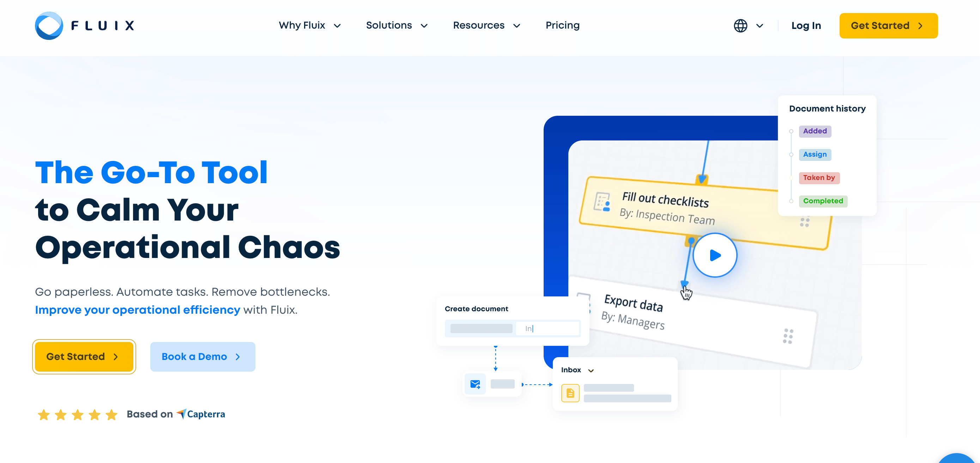The height and width of the screenshot is (463, 980).
Task: Click the Log In menu item
Action: click(806, 26)
